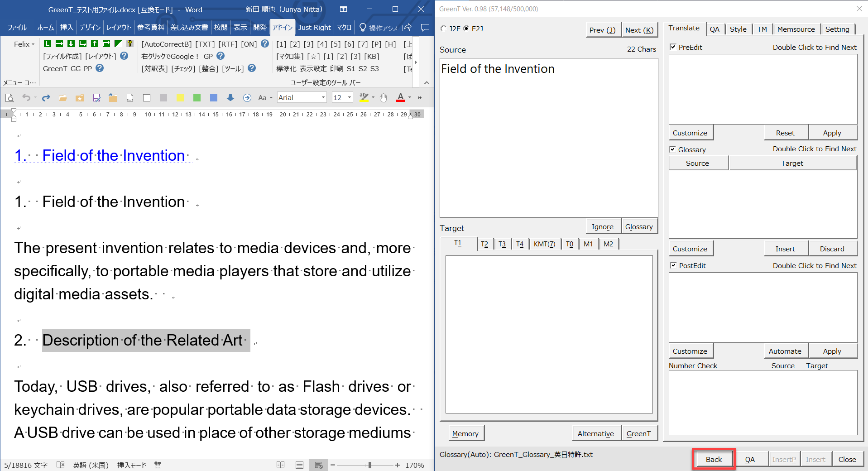Click the blue down arrow icon
The width and height of the screenshot is (868, 471).
[x=230, y=98]
